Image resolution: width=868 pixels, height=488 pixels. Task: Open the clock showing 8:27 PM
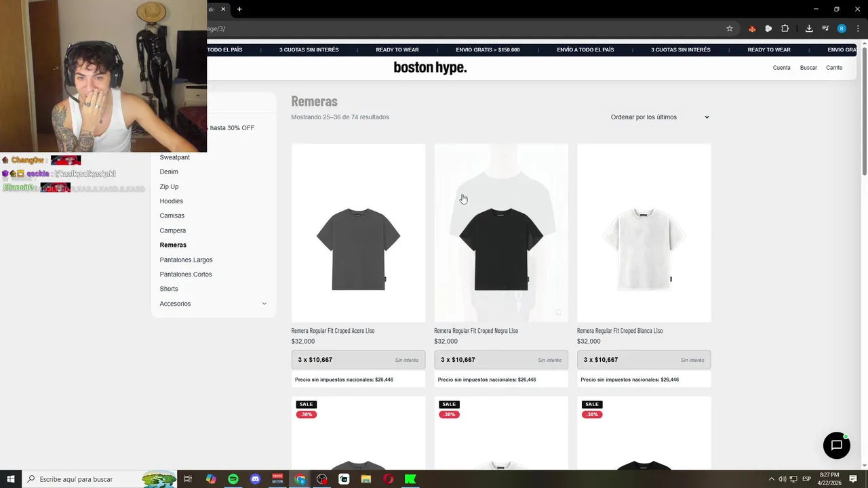click(x=829, y=479)
